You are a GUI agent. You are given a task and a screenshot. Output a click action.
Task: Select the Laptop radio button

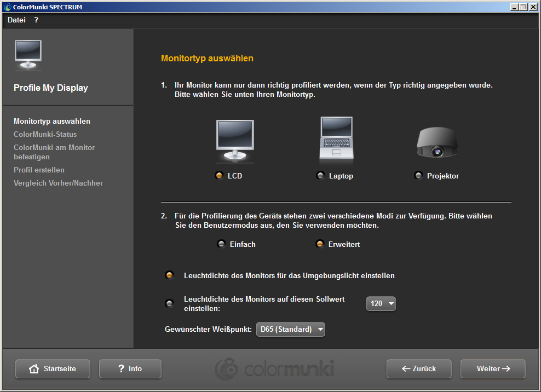[x=320, y=175]
